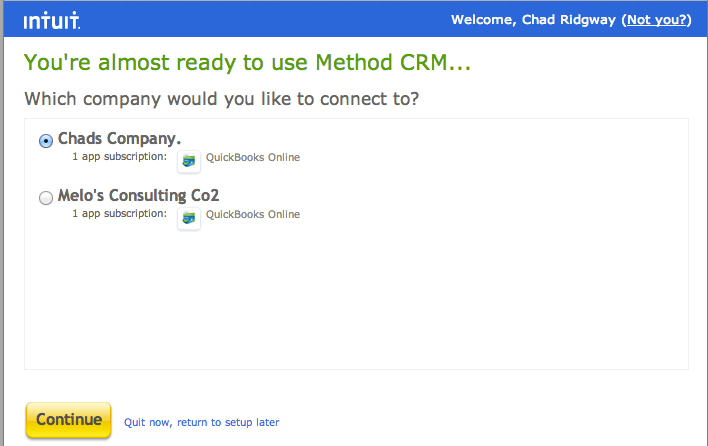Click the Chads Company name label
The image size is (708, 446).
point(119,139)
